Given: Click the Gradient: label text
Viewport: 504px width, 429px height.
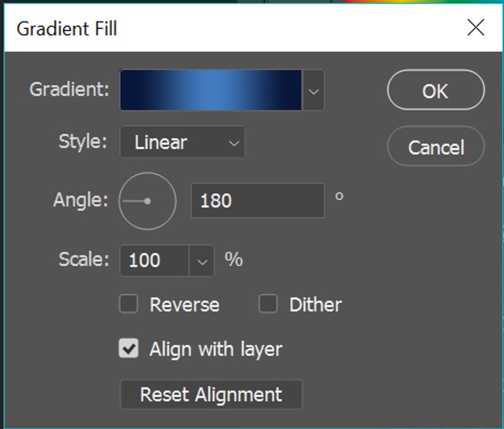Looking at the screenshot, I should tap(69, 89).
